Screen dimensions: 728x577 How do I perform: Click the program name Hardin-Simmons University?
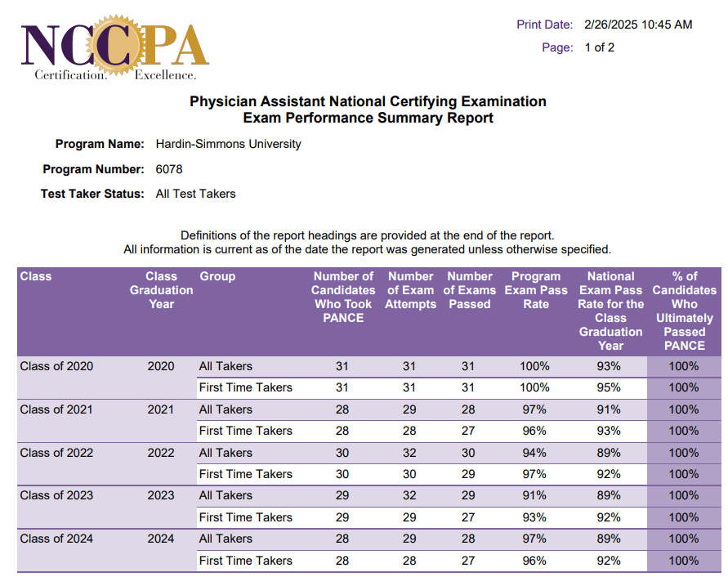click(228, 145)
